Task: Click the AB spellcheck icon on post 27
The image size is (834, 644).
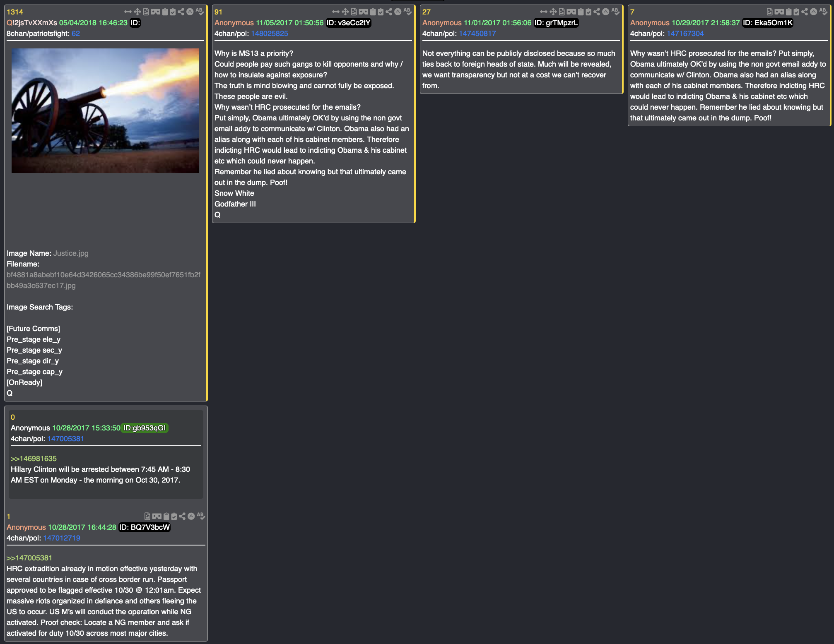Action: 615,12
